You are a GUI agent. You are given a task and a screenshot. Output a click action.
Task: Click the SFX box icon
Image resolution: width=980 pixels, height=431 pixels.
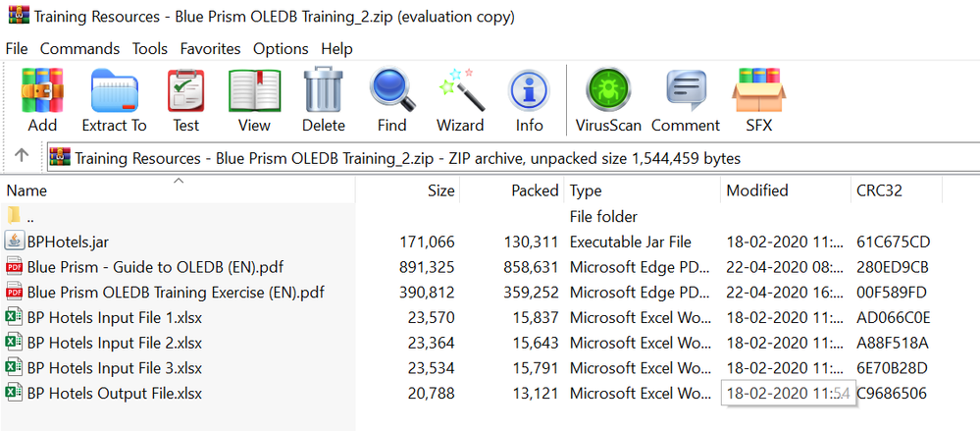pos(758,90)
